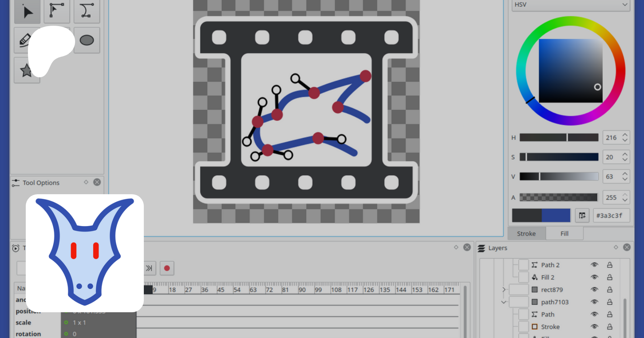This screenshot has width=644, height=338.
Task: Switch to the Fill tab
Action: pyautogui.click(x=564, y=234)
